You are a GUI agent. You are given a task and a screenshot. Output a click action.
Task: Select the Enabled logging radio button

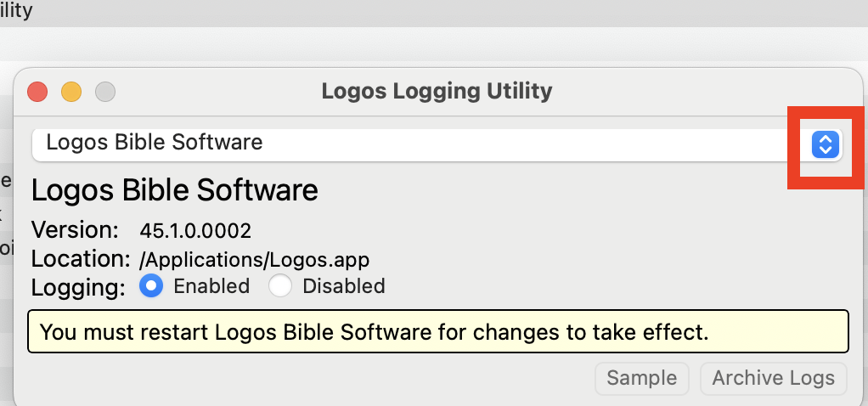(152, 286)
